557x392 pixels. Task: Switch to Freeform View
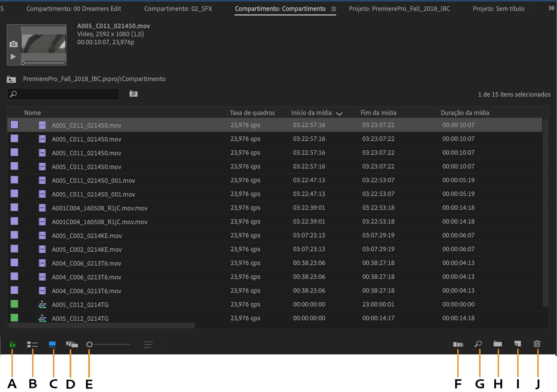[x=72, y=344]
